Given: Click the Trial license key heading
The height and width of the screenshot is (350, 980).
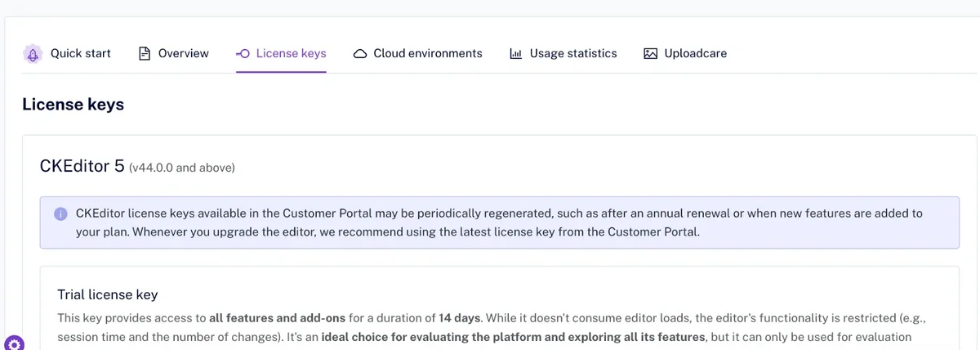Looking at the screenshot, I should click(107, 294).
